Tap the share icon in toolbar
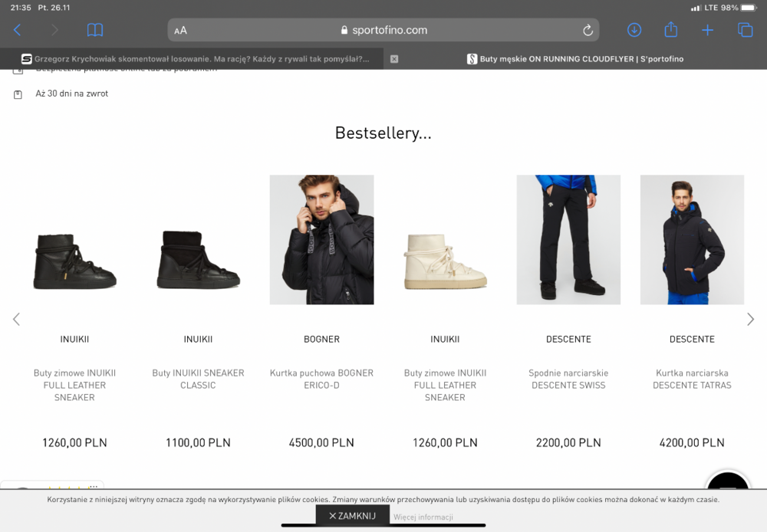The image size is (767, 532). [x=671, y=29]
